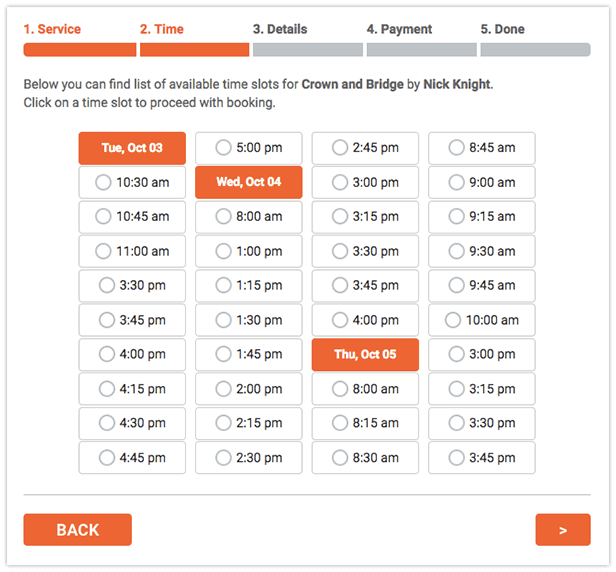The height and width of the screenshot is (572, 616).
Task: Select the 8:30 am time slot
Action: (365, 458)
